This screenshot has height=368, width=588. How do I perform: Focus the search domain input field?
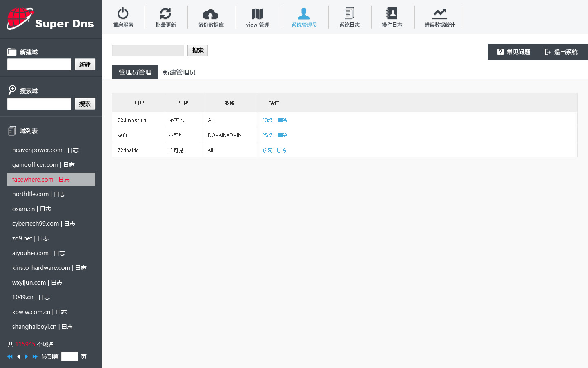39,104
